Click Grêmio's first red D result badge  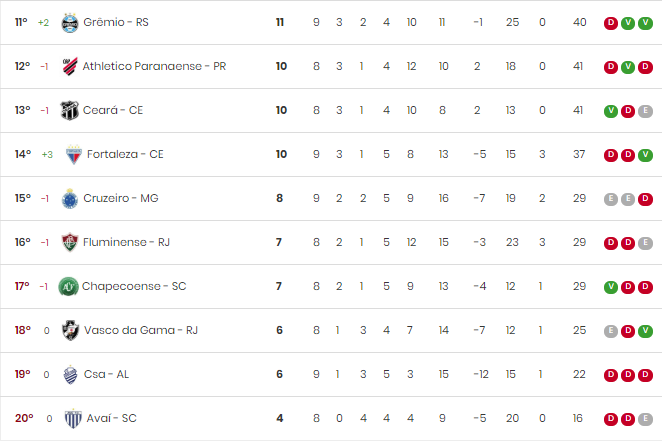610,23
